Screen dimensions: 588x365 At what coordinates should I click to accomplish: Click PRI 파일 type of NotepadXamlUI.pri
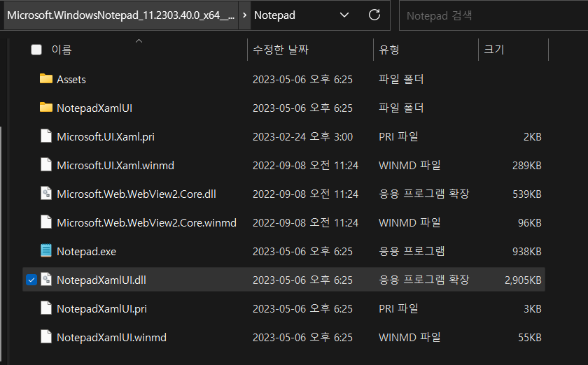click(x=398, y=308)
